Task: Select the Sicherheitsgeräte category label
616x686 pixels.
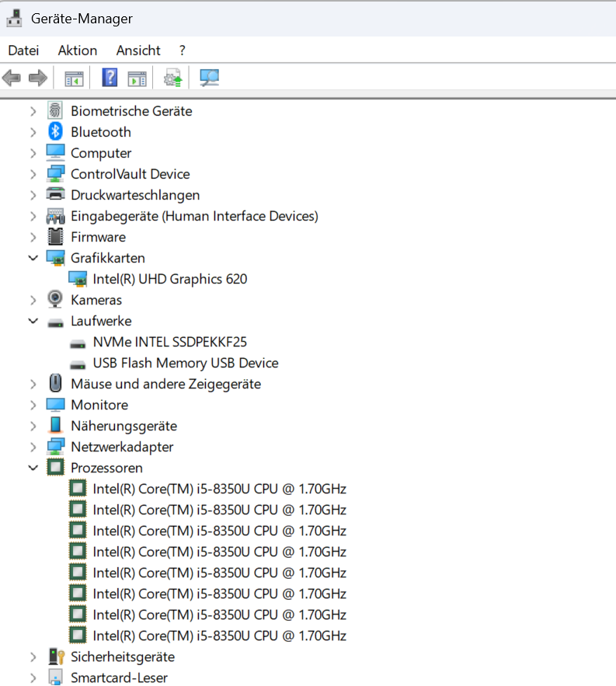Action: click(123, 657)
